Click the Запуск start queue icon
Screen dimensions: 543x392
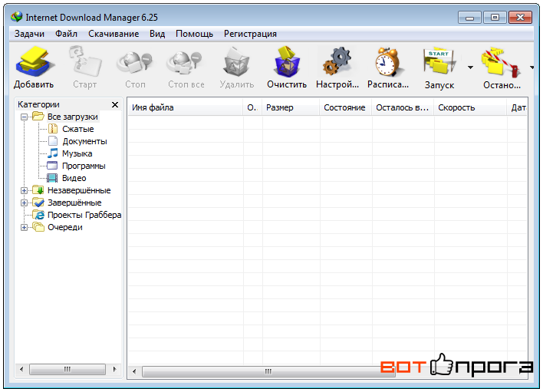[439, 61]
